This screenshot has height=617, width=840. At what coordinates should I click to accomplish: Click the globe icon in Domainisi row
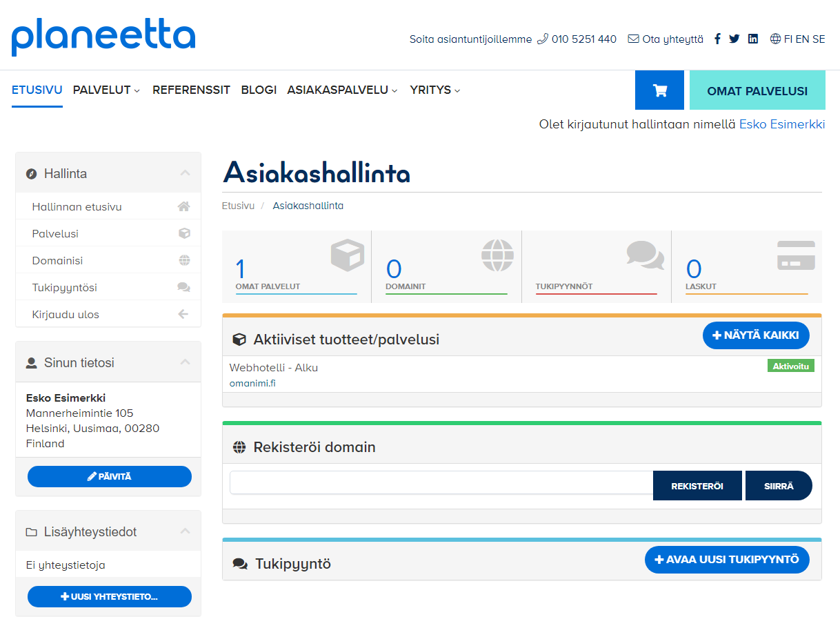click(x=184, y=260)
